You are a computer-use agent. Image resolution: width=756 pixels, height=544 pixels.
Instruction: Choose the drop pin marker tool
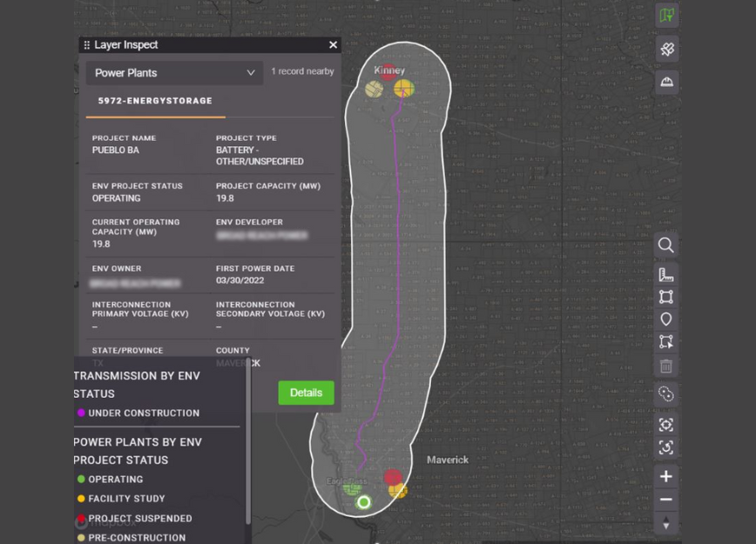(666, 319)
